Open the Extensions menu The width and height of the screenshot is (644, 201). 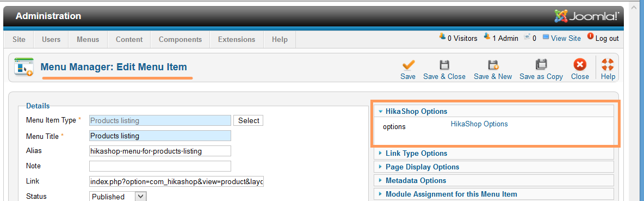(237, 39)
